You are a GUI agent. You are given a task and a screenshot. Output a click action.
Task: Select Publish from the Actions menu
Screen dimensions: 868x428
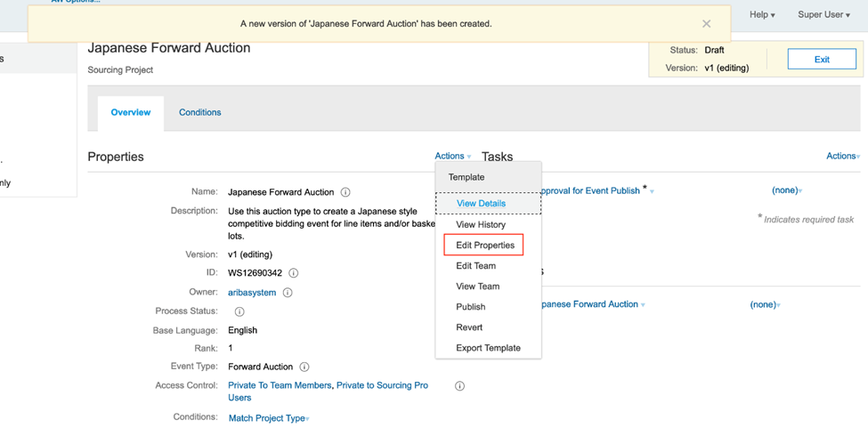[x=470, y=307]
